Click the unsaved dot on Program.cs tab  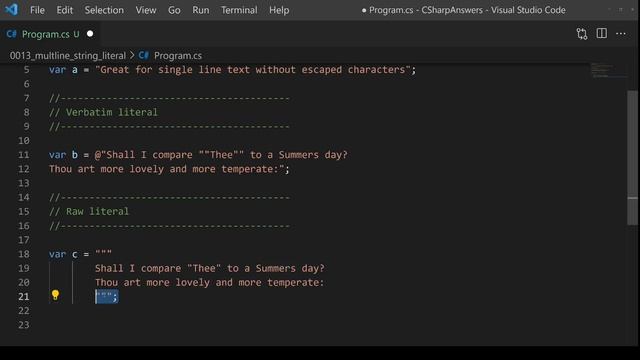tap(90, 34)
